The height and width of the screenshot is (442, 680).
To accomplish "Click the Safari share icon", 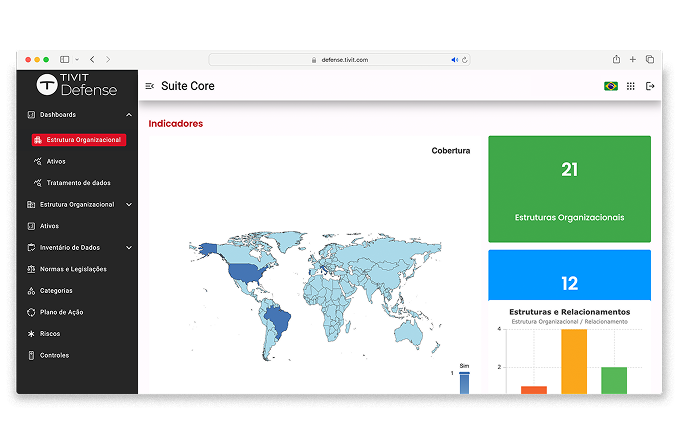I will pyautogui.click(x=616, y=60).
